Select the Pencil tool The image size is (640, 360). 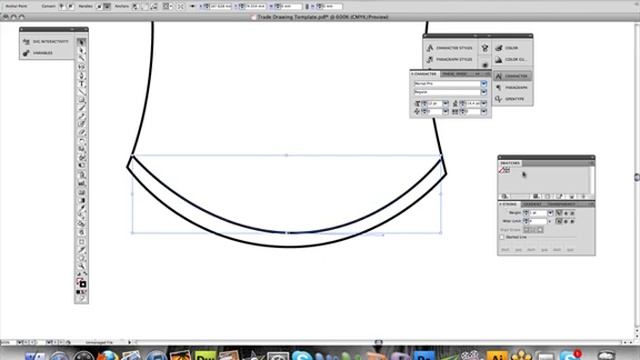82,116
